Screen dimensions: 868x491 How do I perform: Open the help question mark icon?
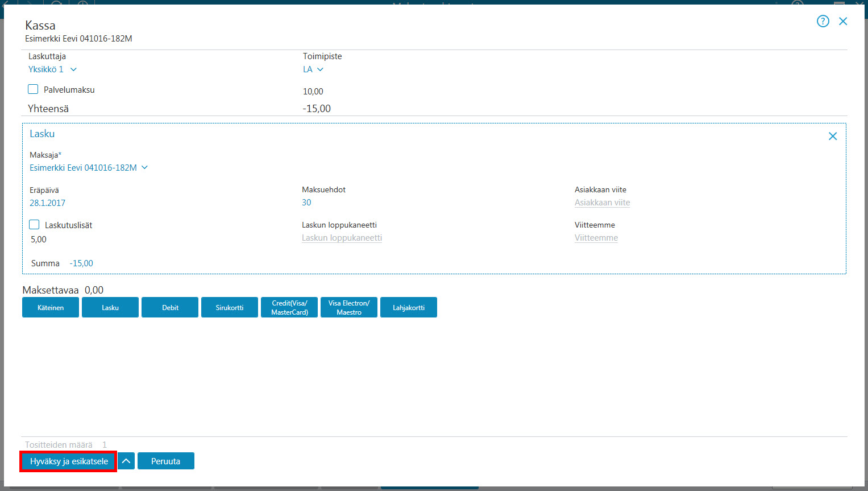tap(823, 21)
